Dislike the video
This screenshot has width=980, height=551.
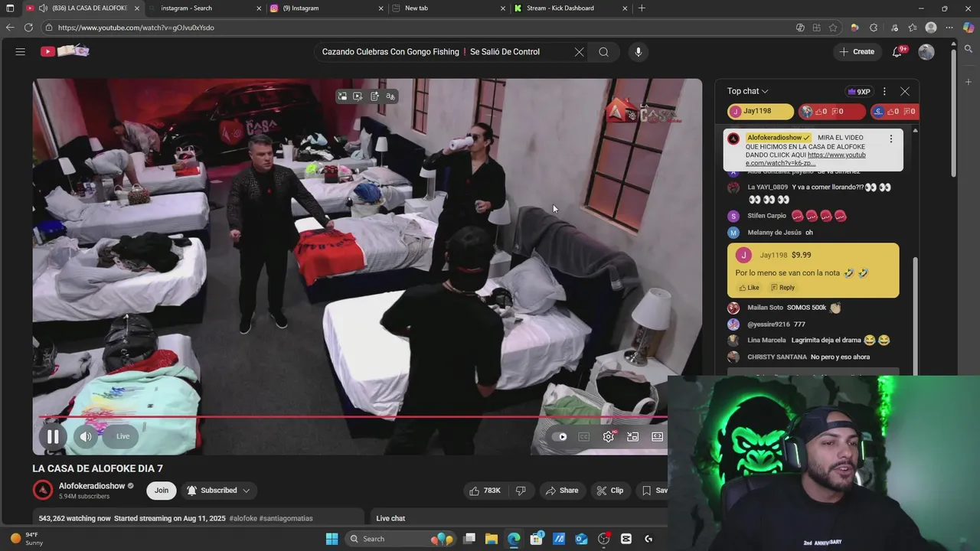click(521, 491)
